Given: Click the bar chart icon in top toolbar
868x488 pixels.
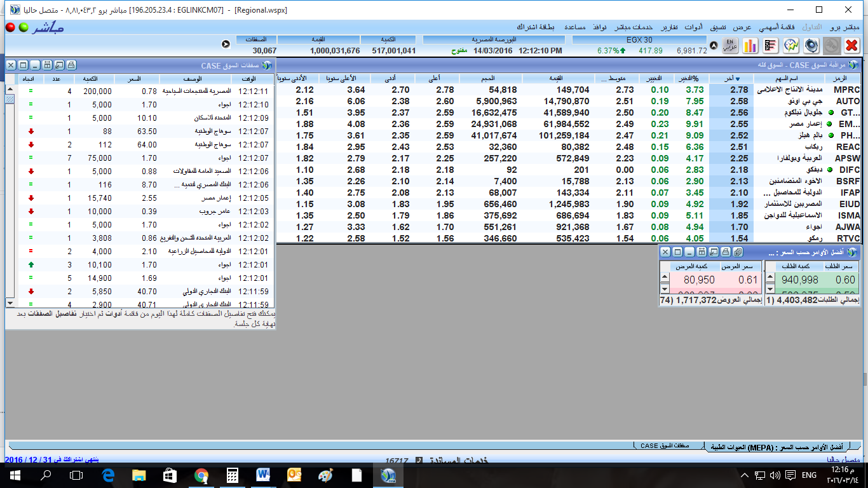Looking at the screenshot, I should [x=750, y=46].
